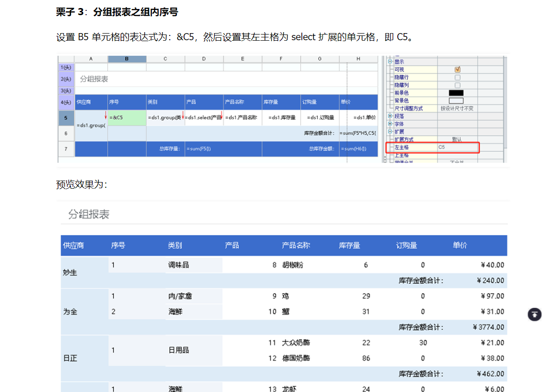The width and height of the screenshot is (560, 392).
Task: Enable the 隐藏列 checkbox
Action: point(457,85)
